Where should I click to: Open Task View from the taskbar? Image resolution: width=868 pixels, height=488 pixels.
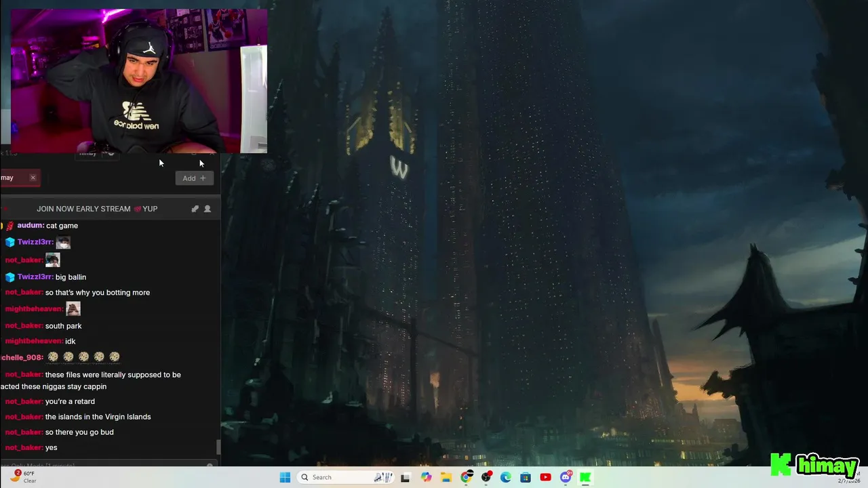[x=405, y=477]
